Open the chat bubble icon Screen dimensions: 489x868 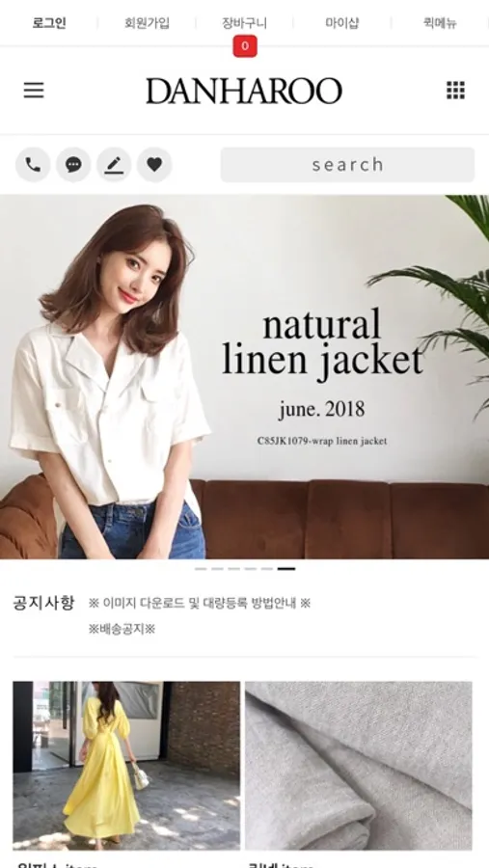(x=73, y=164)
